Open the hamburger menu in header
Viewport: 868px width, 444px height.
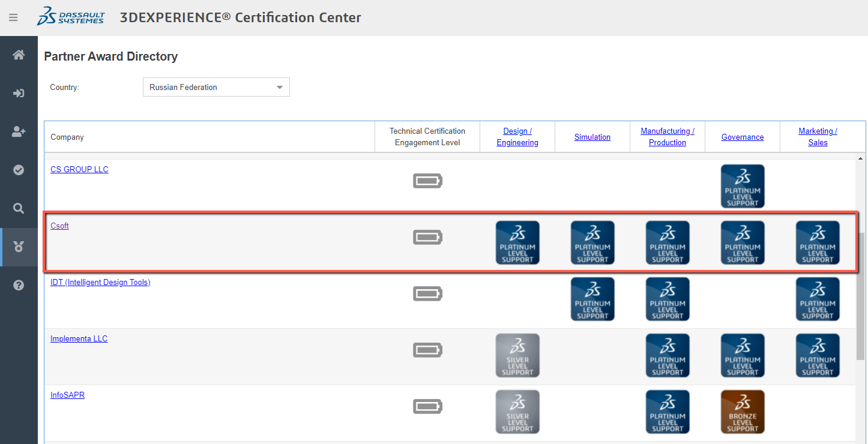tap(13, 17)
